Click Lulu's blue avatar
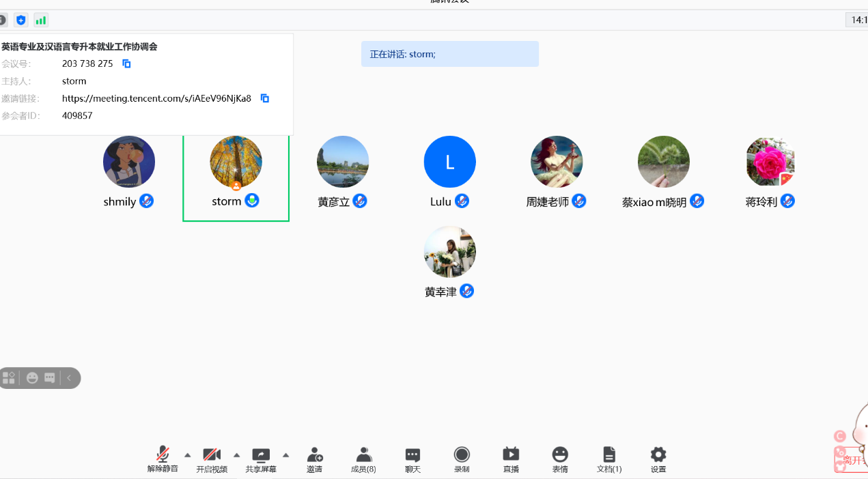The image size is (868, 479). point(449,162)
